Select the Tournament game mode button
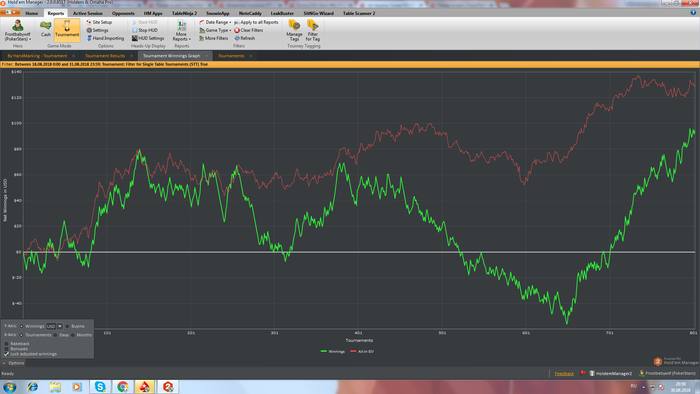 point(67,29)
